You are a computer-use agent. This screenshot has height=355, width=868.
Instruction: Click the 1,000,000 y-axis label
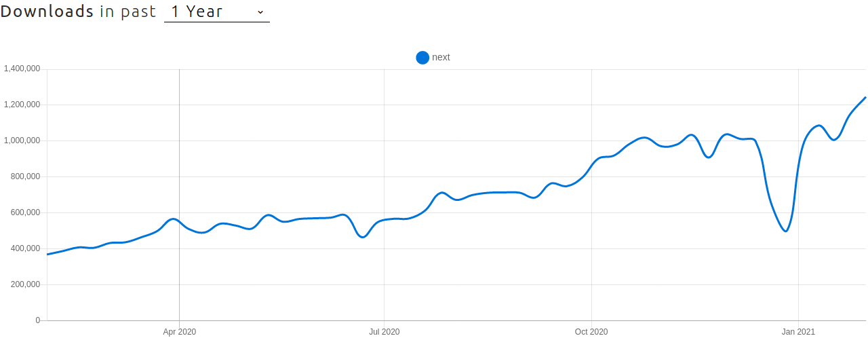tap(22, 141)
